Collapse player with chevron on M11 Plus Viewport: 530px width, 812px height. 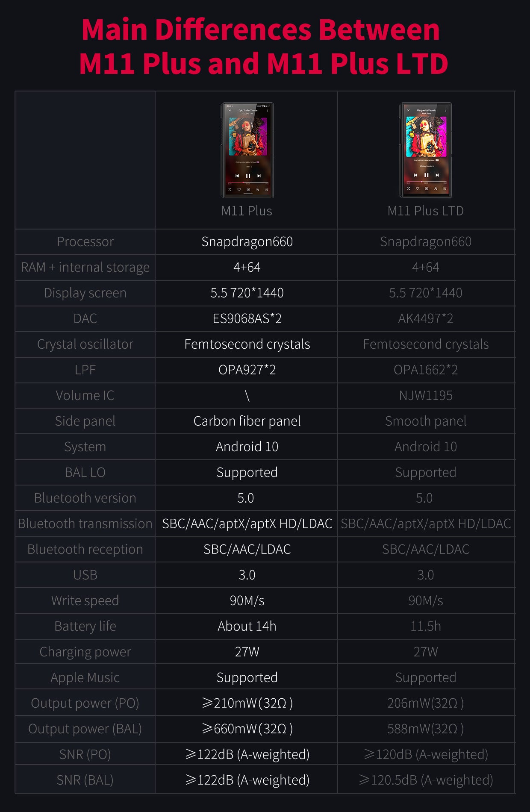(x=230, y=110)
